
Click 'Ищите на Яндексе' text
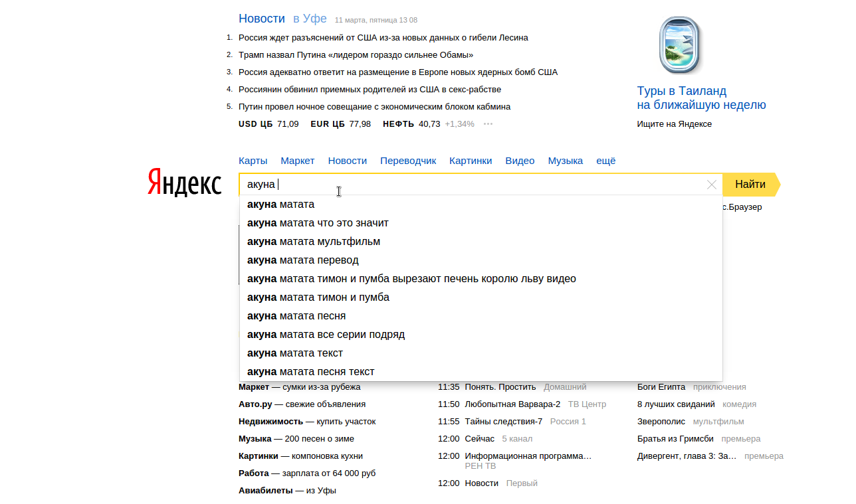pos(675,124)
